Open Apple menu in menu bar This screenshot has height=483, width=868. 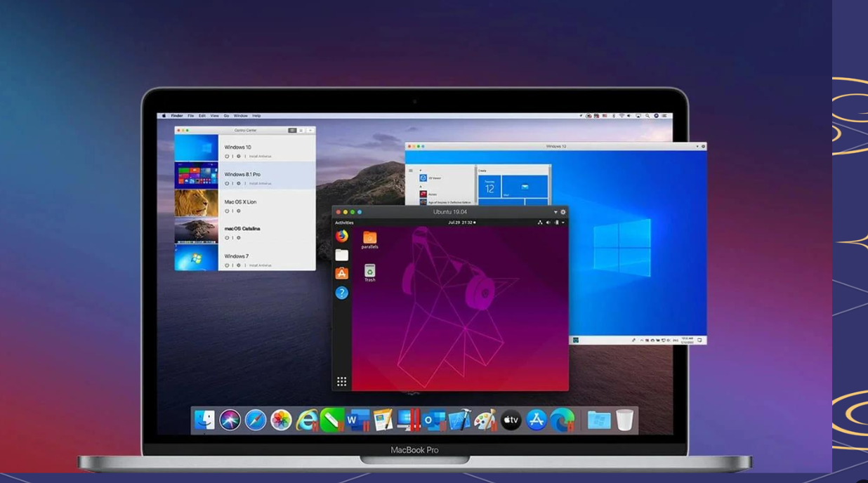coord(164,116)
